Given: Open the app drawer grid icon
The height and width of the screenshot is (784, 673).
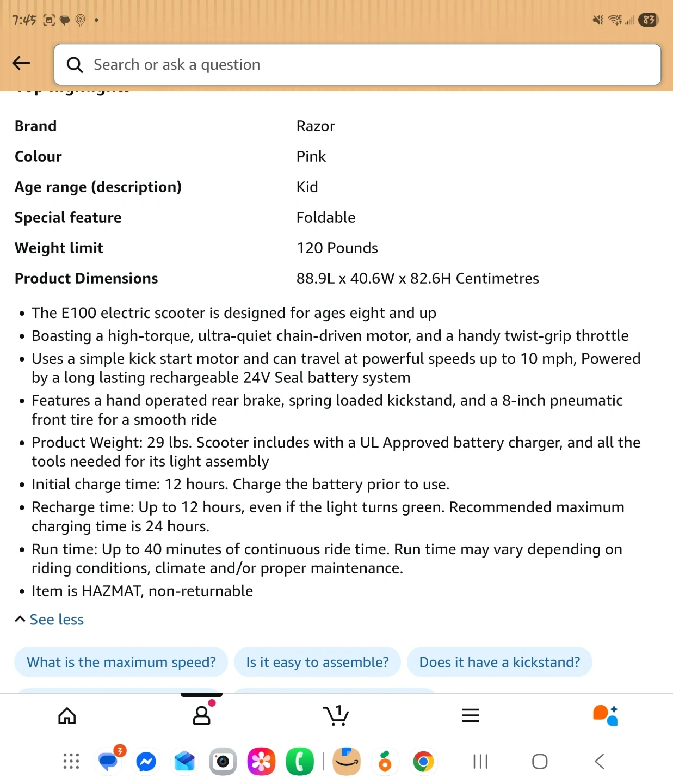Looking at the screenshot, I should point(71,762).
